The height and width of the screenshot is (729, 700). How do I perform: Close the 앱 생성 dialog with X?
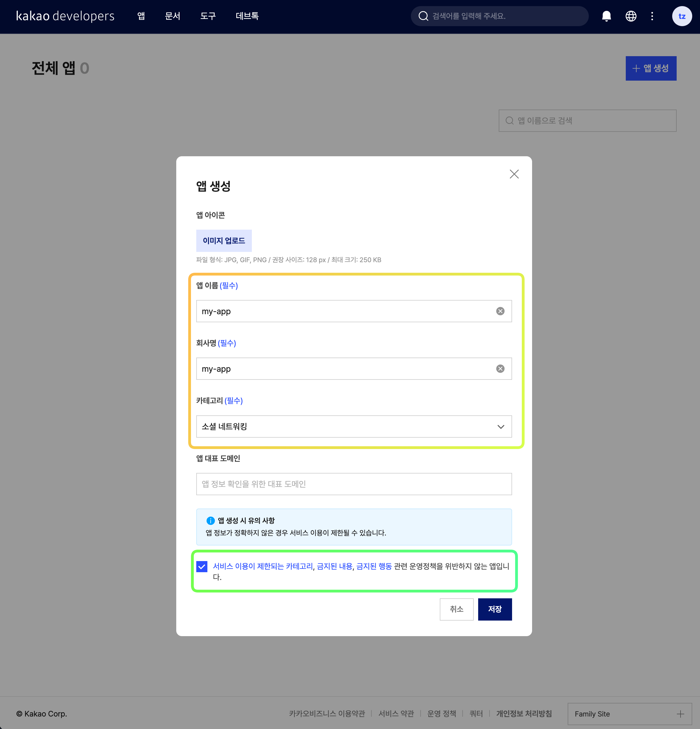pyautogui.click(x=514, y=174)
